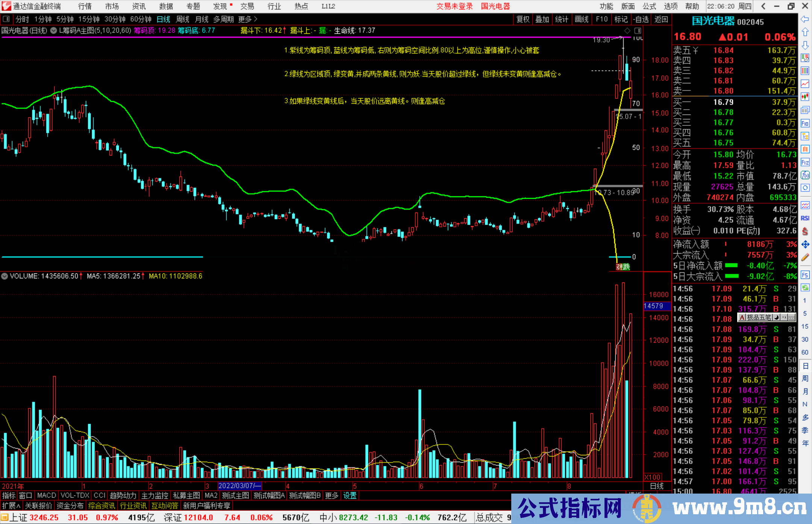The width and height of the screenshot is (812, 524).
Task: Click the candlestick chart sidebar icon
Action: click(805, 97)
